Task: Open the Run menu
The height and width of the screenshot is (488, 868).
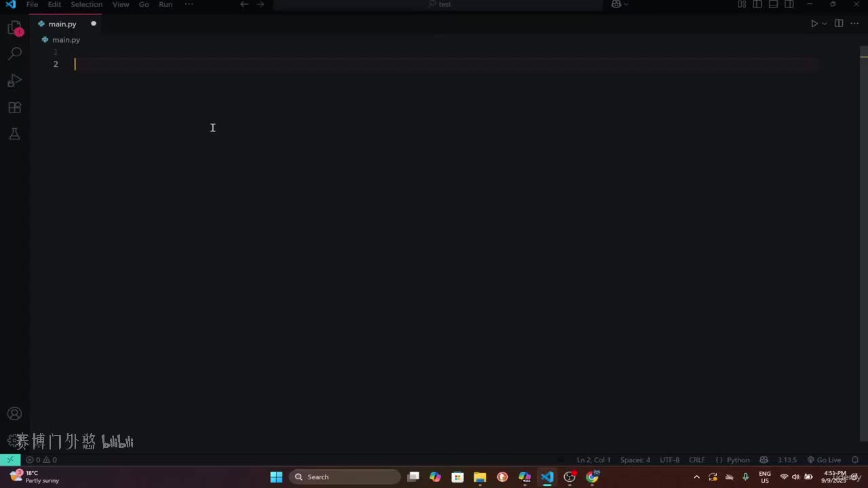Action: (165, 4)
